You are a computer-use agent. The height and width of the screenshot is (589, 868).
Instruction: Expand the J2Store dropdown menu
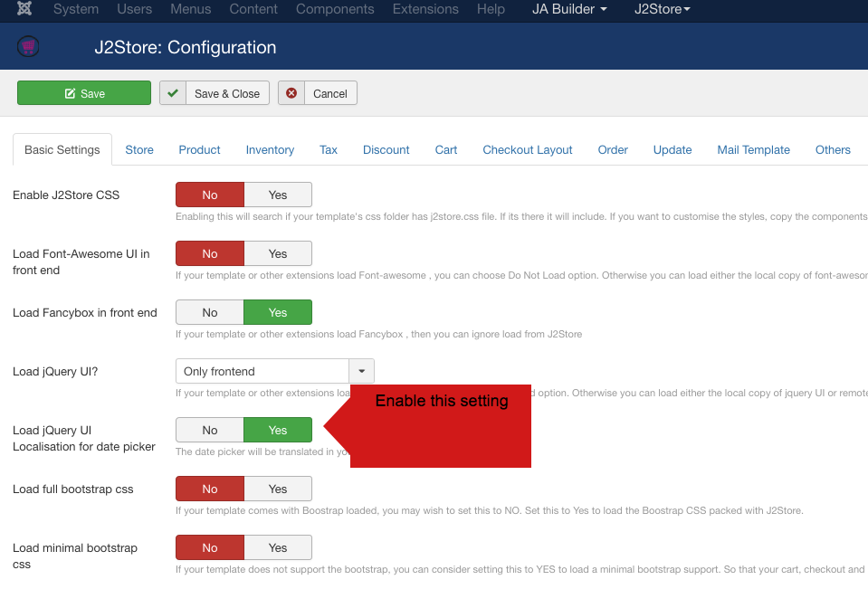click(662, 9)
